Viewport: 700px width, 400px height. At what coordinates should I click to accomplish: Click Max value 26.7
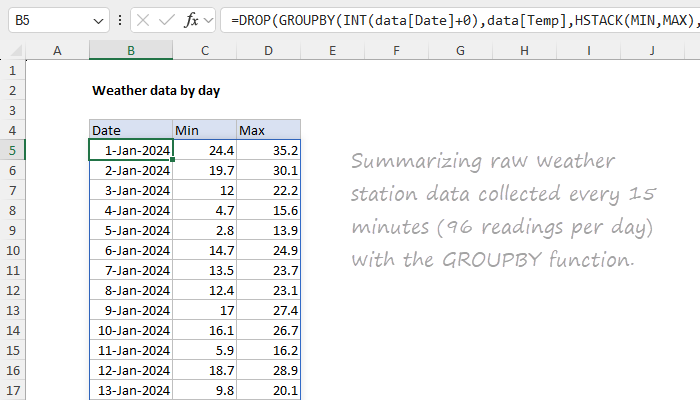coord(268,330)
